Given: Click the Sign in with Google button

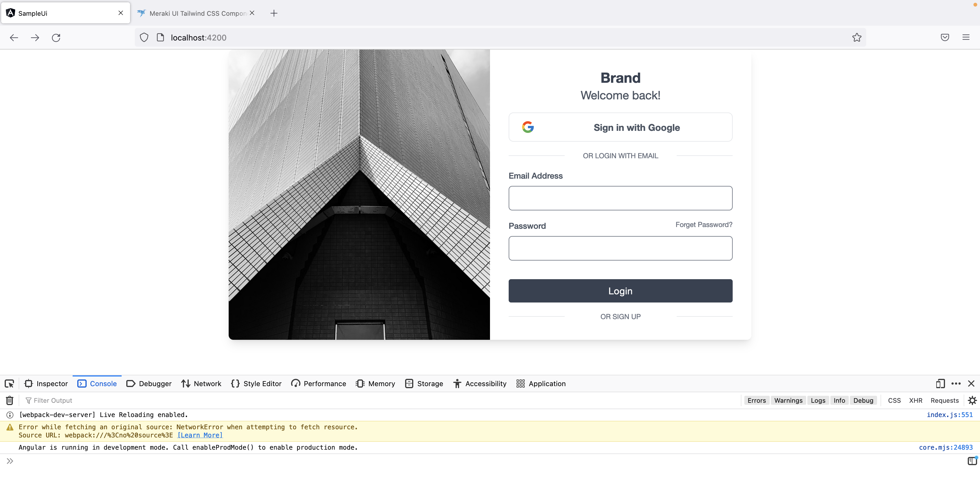Looking at the screenshot, I should coord(620,127).
